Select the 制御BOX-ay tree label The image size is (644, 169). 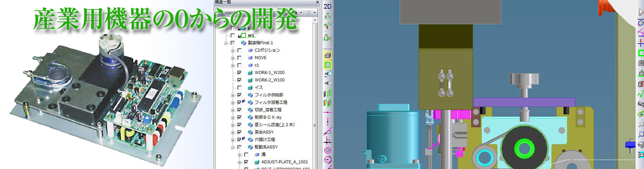point(268,117)
